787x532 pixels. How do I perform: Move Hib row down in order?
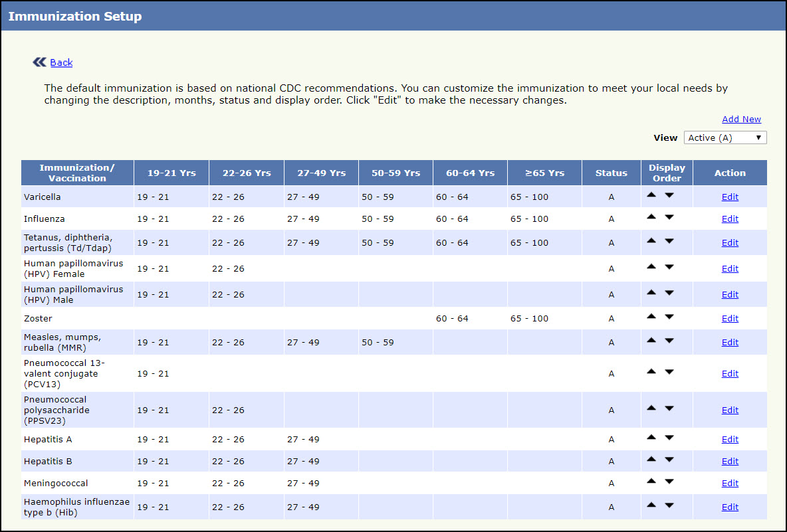[x=669, y=505]
